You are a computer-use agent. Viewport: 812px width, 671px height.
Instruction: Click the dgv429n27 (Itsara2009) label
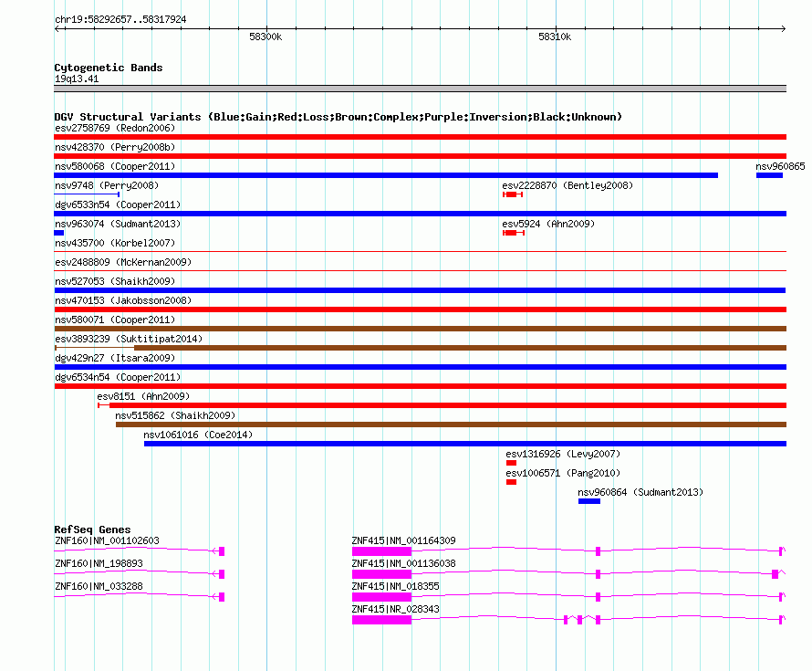click(x=115, y=358)
